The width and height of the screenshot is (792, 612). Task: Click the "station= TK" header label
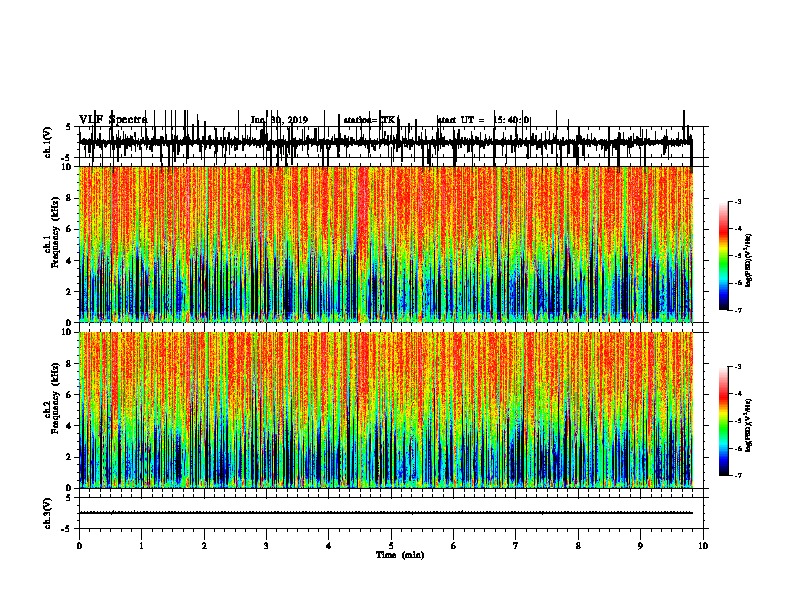tap(369, 120)
